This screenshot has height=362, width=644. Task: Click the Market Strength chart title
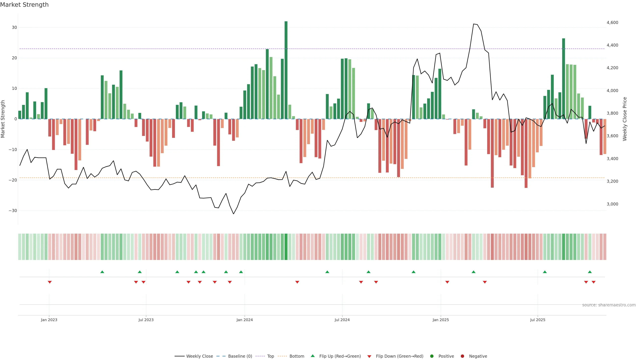tap(24, 5)
